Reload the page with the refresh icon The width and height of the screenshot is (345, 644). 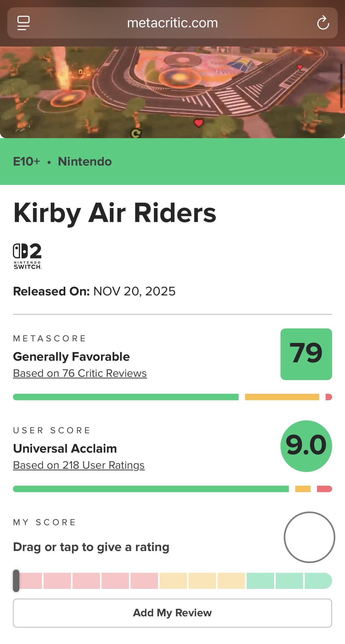(323, 23)
